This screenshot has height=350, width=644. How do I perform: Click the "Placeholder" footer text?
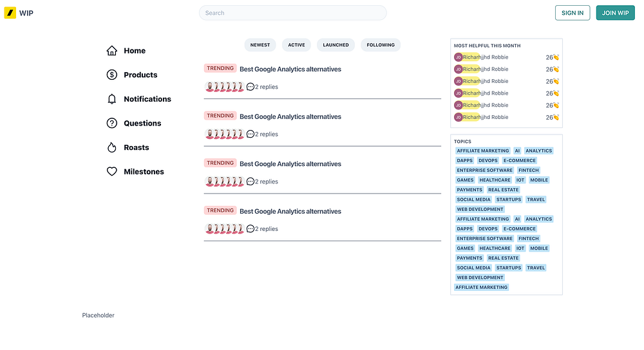click(x=98, y=315)
